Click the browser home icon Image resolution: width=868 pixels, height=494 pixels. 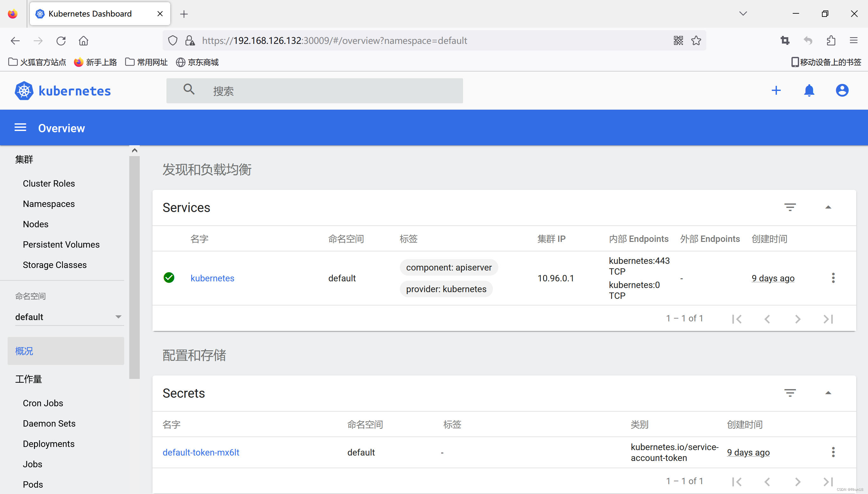point(84,41)
